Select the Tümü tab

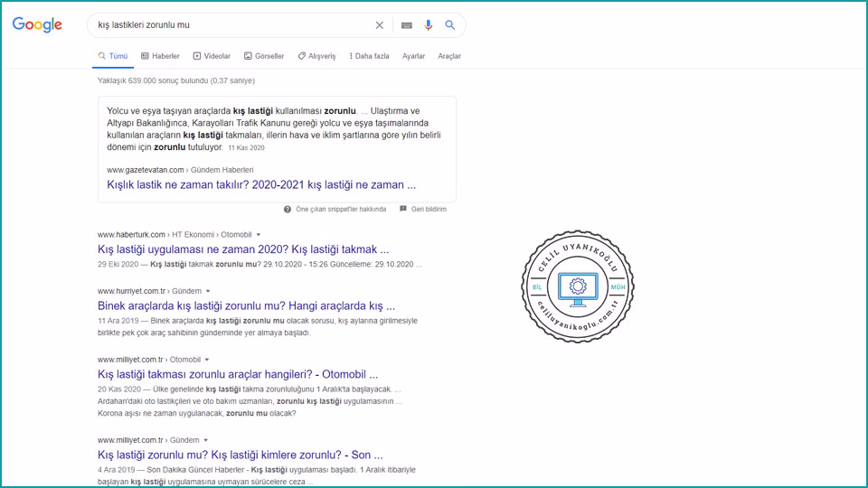point(113,56)
